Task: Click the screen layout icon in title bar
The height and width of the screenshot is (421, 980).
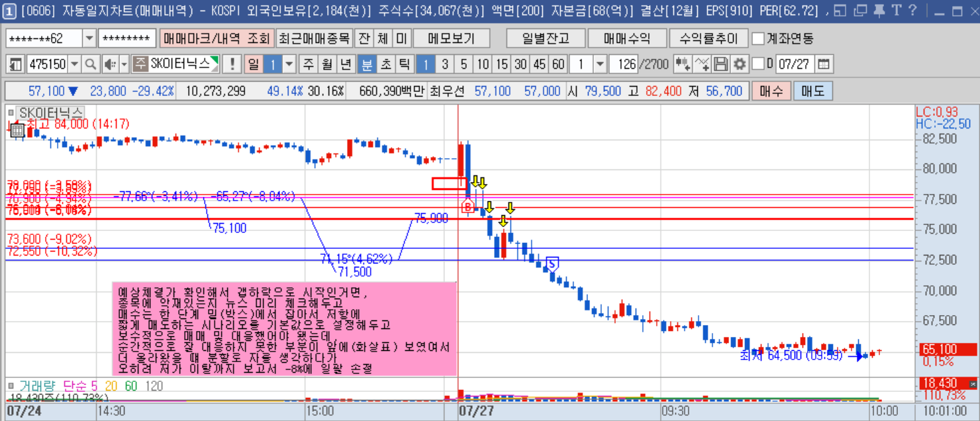Action: pyautogui.click(x=840, y=10)
